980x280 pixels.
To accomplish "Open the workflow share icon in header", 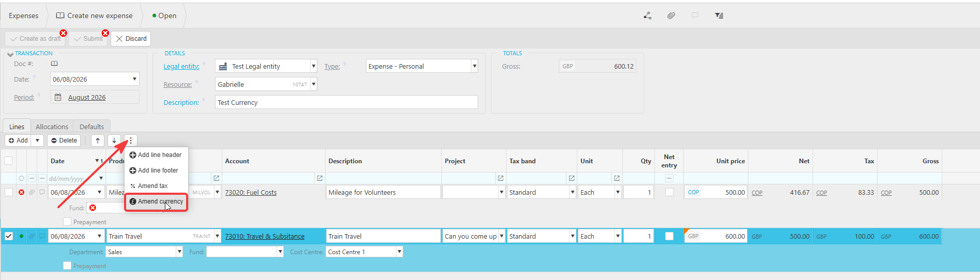I will (x=647, y=15).
